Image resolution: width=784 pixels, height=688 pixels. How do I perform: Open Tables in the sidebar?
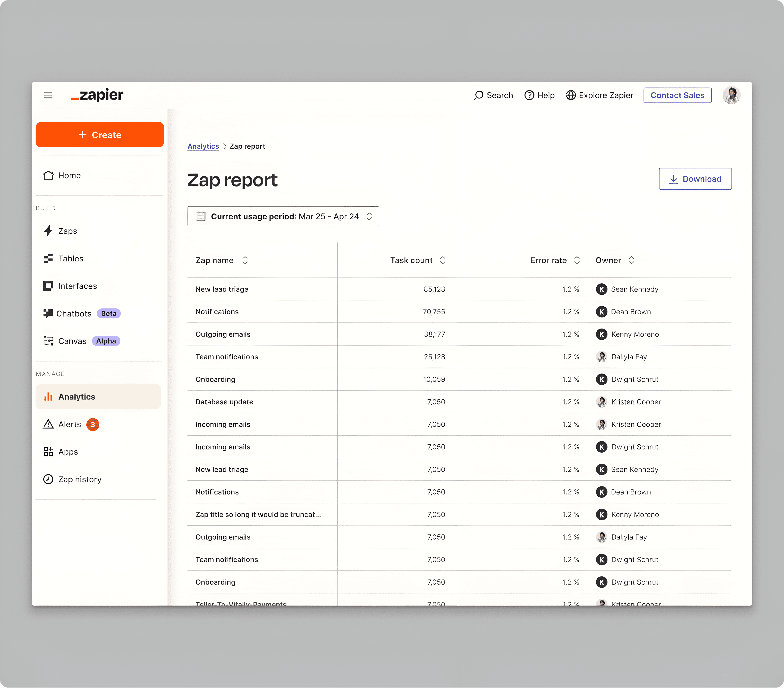pyautogui.click(x=70, y=259)
